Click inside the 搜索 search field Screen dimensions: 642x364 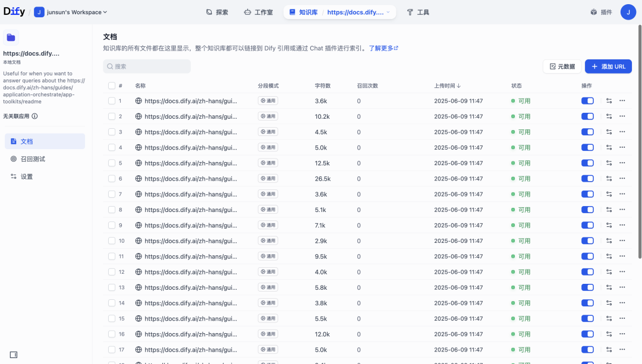coord(146,66)
